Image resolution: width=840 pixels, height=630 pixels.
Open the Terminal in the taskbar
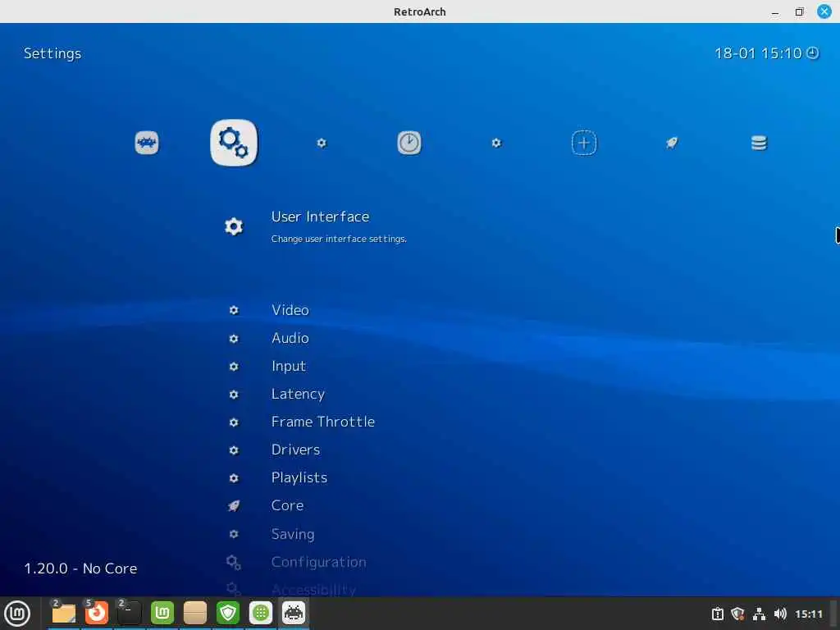click(x=129, y=614)
